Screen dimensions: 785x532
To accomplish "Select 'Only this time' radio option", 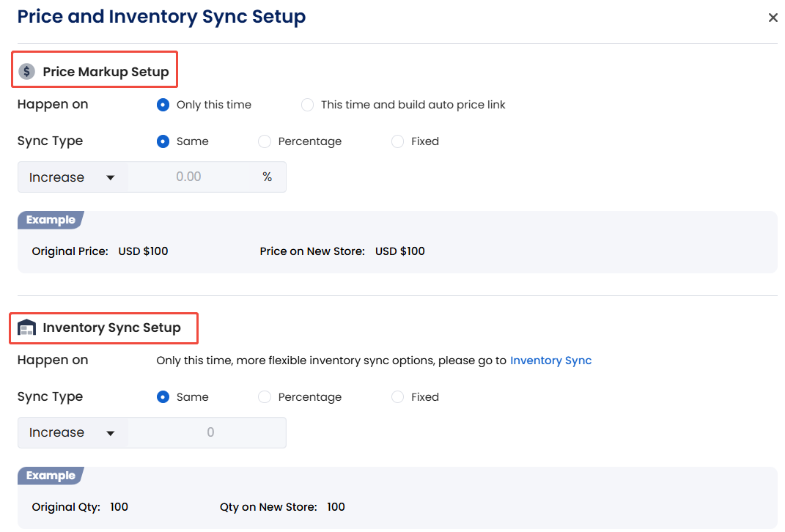I will (x=163, y=105).
